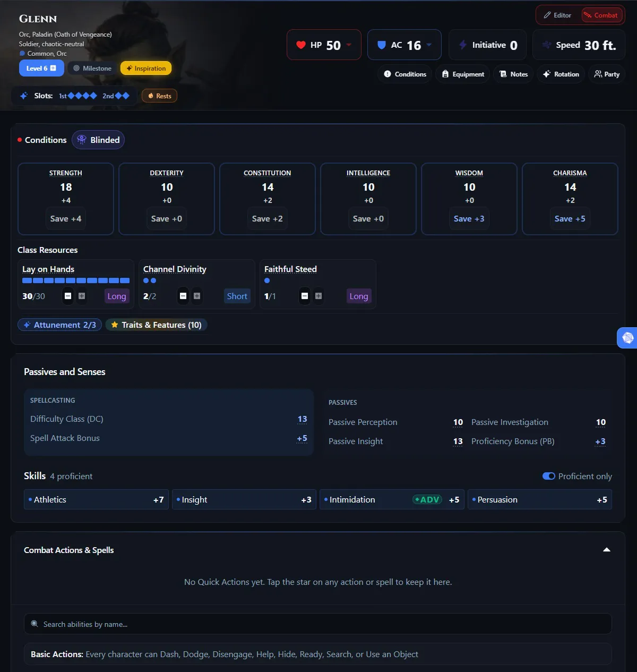Switch to Editor mode
Viewport: 637px width, 672px height.
click(x=558, y=15)
